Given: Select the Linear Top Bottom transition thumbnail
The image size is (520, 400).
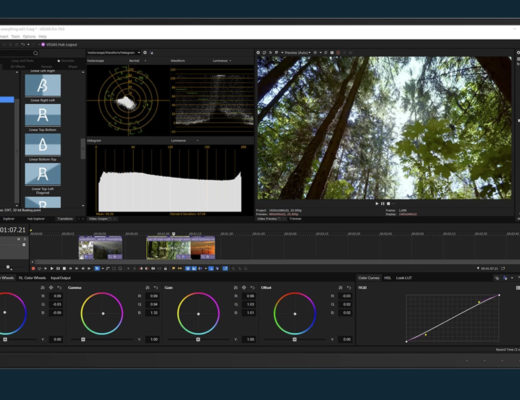Looking at the screenshot, I should (43, 115).
